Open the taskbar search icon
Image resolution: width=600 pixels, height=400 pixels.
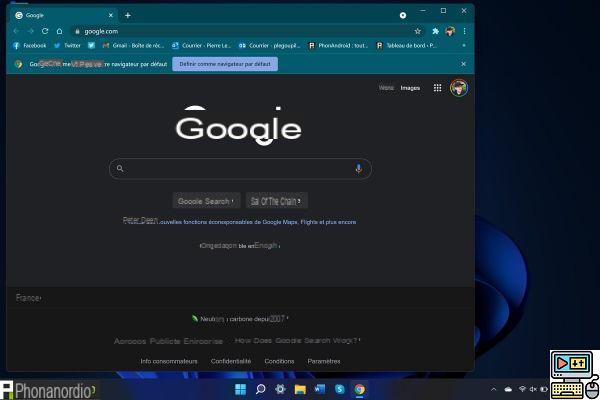click(260, 389)
